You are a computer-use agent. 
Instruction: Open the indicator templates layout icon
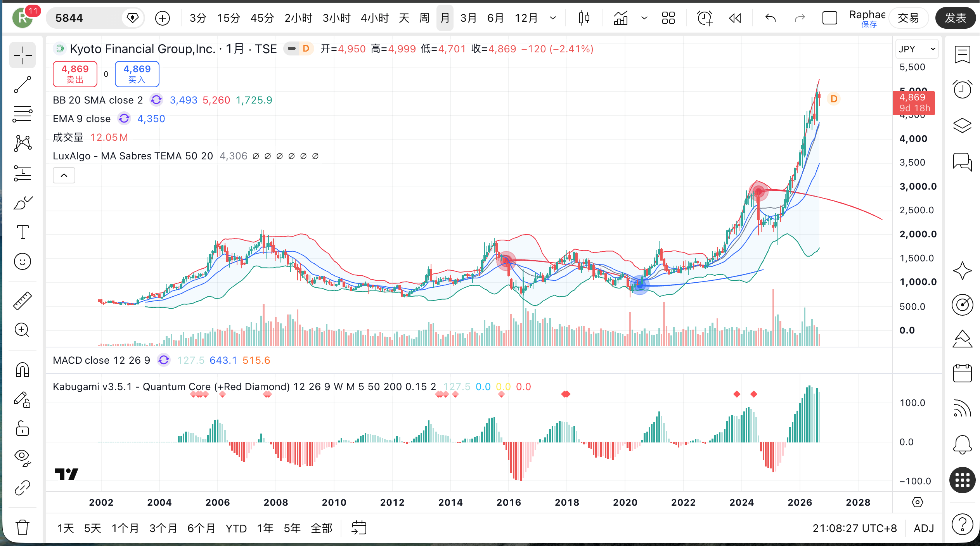click(x=668, y=18)
